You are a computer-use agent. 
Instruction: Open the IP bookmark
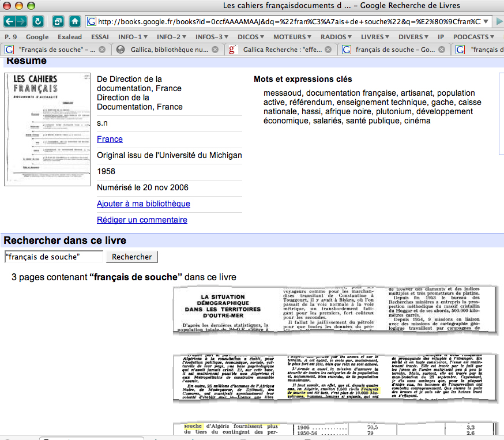pyautogui.click(x=441, y=37)
